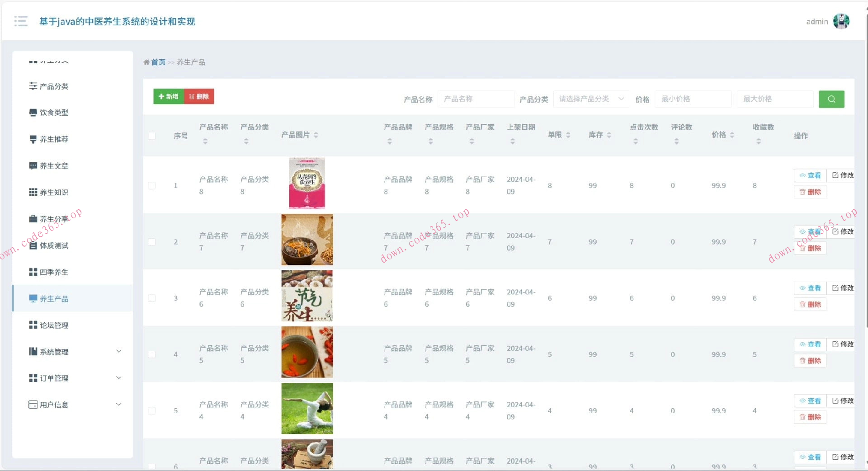The width and height of the screenshot is (868, 471).
Task: Open the sidebar hamburger menu icon
Action: [x=20, y=21]
